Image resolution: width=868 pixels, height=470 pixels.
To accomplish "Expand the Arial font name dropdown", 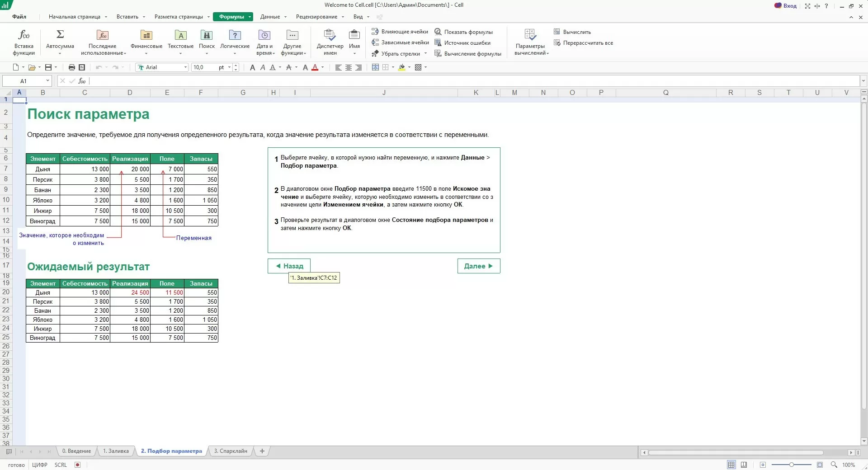I will pyautogui.click(x=185, y=67).
